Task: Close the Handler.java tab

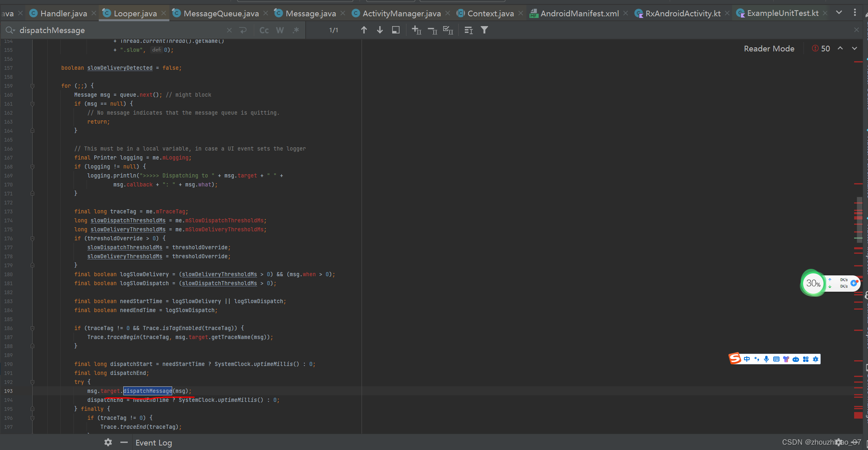Action: (94, 13)
